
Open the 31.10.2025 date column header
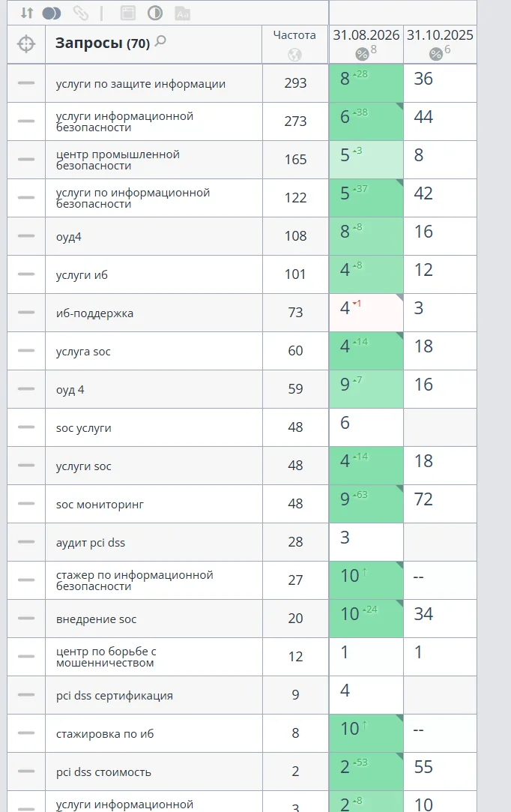(440, 35)
